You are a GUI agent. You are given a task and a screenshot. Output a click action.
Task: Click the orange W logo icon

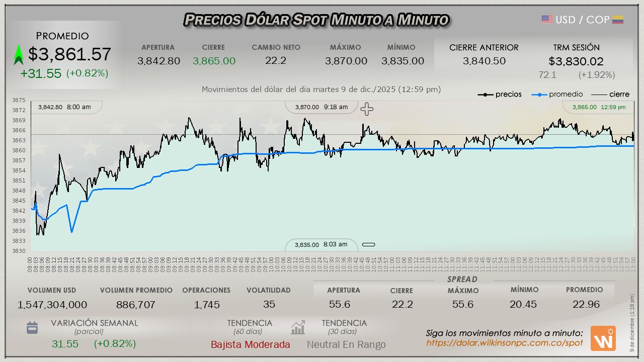tap(603, 338)
